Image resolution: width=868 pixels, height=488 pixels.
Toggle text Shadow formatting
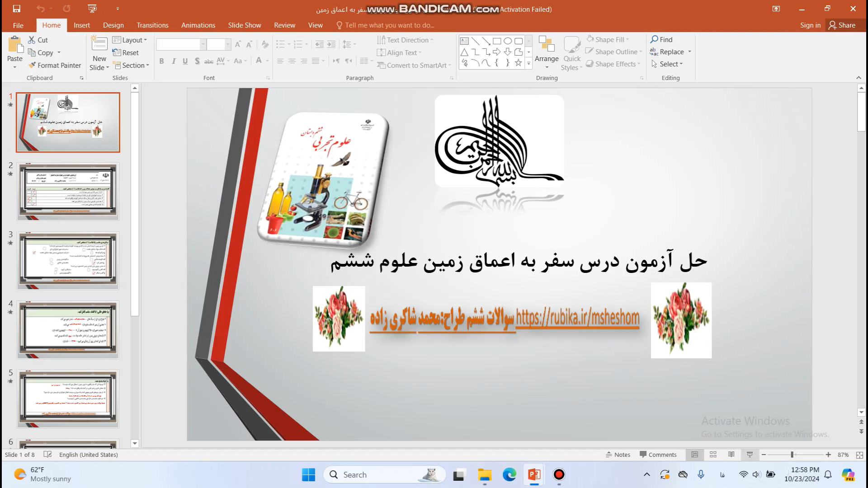pos(197,61)
